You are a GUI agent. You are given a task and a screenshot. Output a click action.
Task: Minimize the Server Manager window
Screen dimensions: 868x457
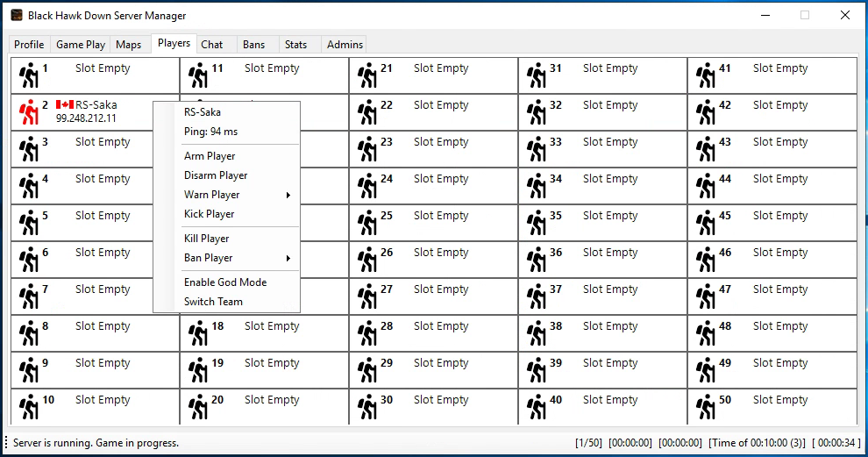765,15
